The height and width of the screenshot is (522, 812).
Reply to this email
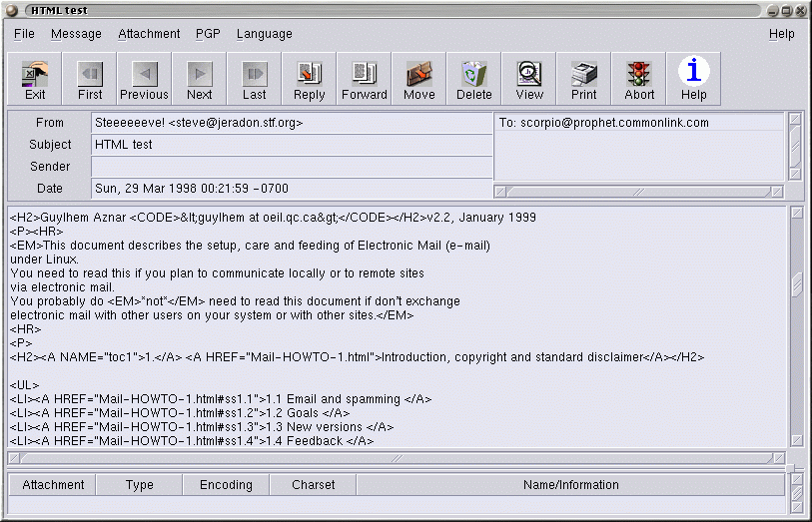310,79
